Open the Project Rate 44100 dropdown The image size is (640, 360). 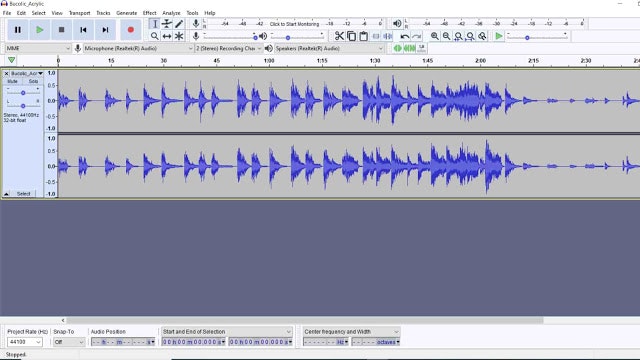coord(24,342)
